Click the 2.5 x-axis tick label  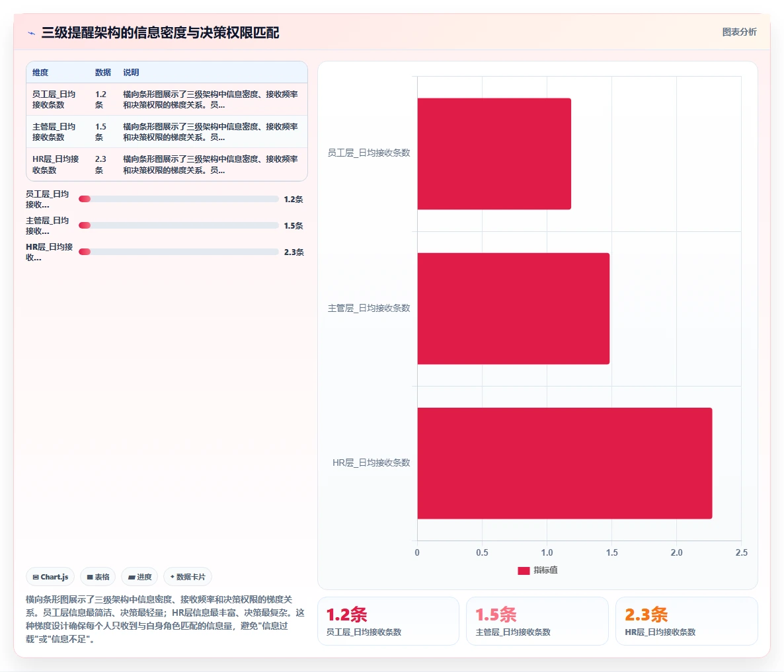click(742, 552)
